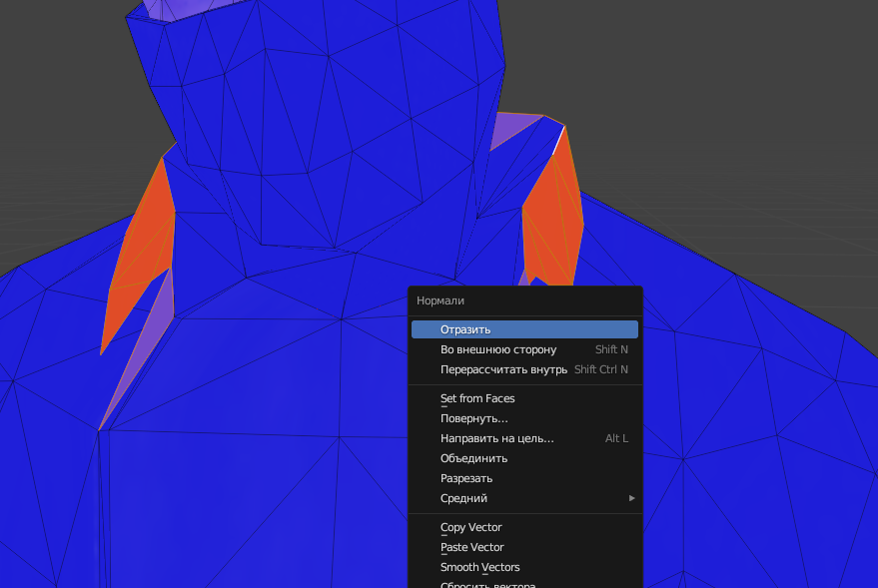This screenshot has width=878, height=588.
Task: Click the Нормали menu title
Action: (440, 300)
